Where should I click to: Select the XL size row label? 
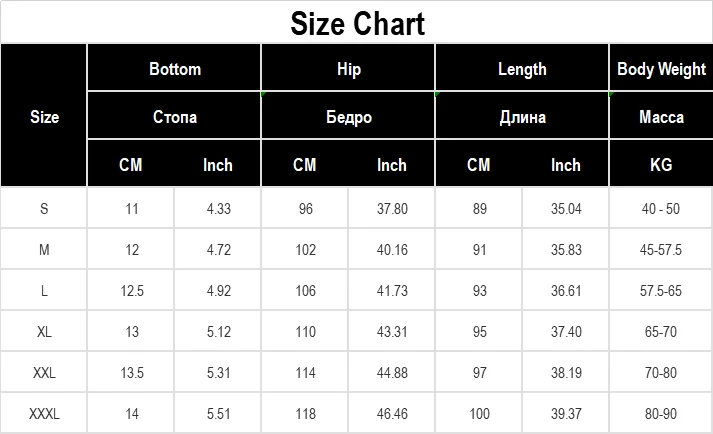pos(45,332)
